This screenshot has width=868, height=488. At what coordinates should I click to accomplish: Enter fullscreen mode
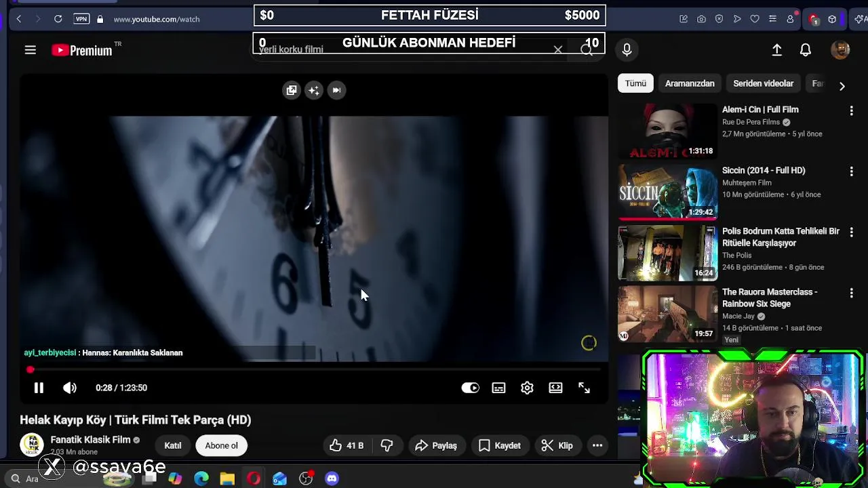point(584,388)
